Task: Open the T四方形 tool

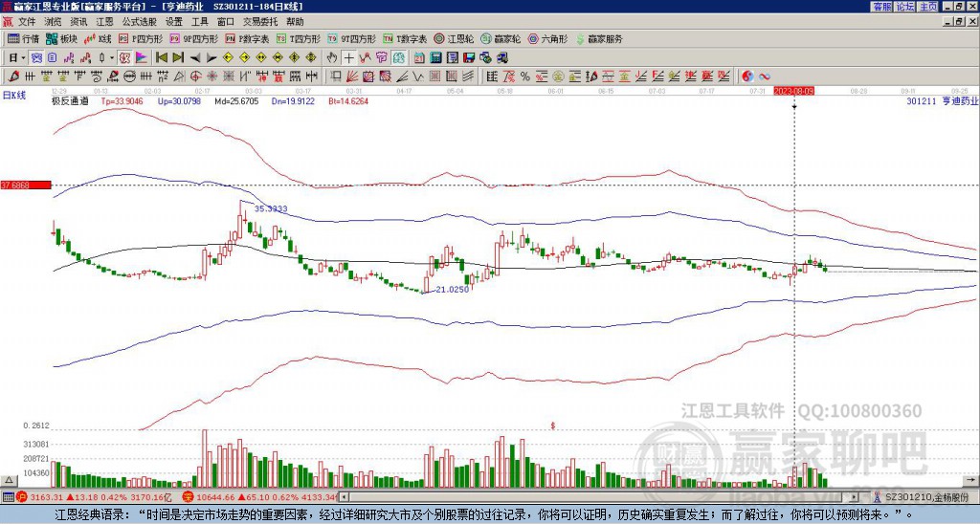Action: (x=299, y=38)
